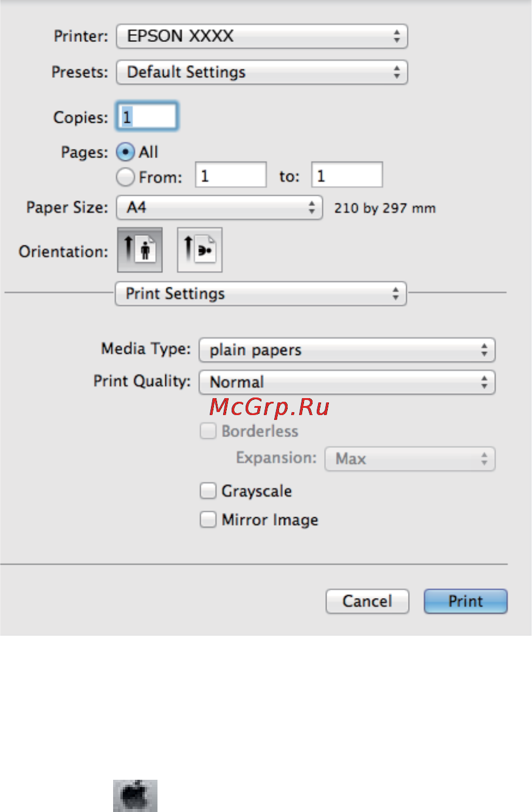Select portrait orientation icon
The width and height of the screenshot is (532, 812).
tap(139, 249)
